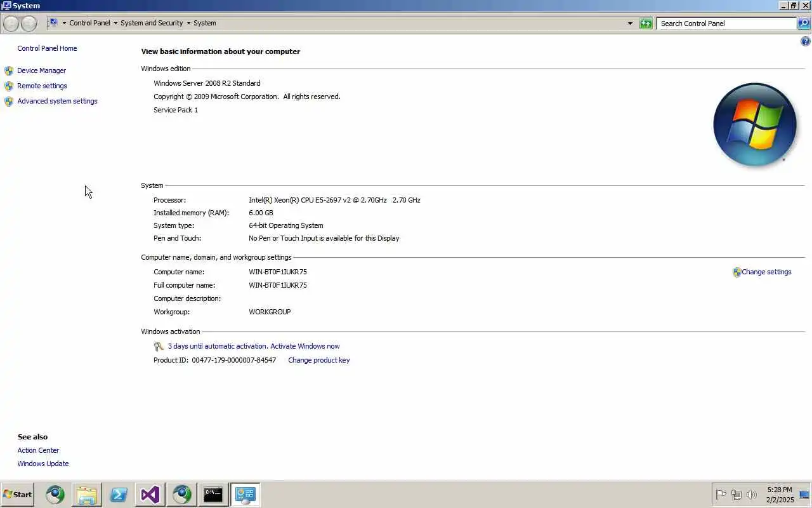Click the computer name WIN-BT0F1IUKR75
This screenshot has height=508, width=812.
pyautogui.click(x=278, y=272)
